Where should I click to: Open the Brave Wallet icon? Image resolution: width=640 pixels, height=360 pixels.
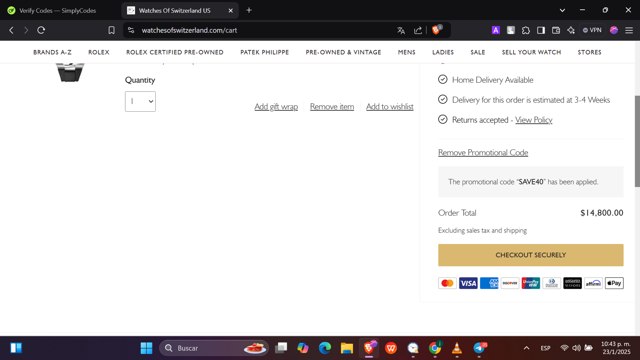(x=556, y=30)
